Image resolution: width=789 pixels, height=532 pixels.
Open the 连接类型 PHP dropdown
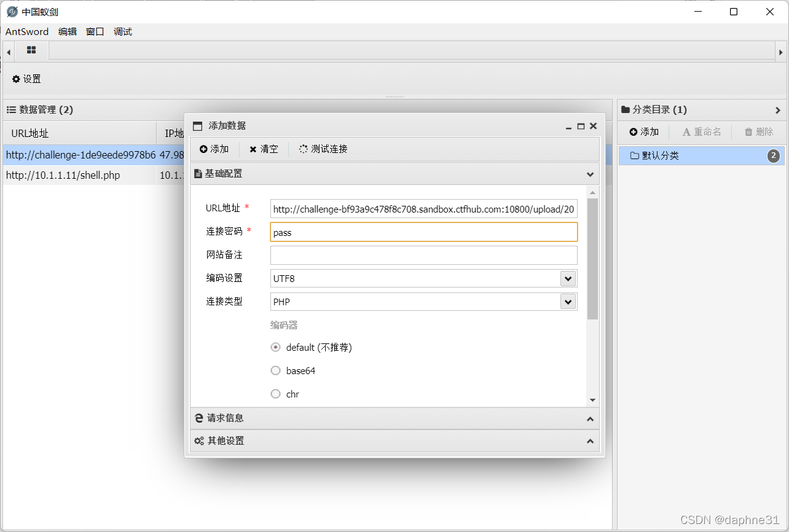point(568,302)
